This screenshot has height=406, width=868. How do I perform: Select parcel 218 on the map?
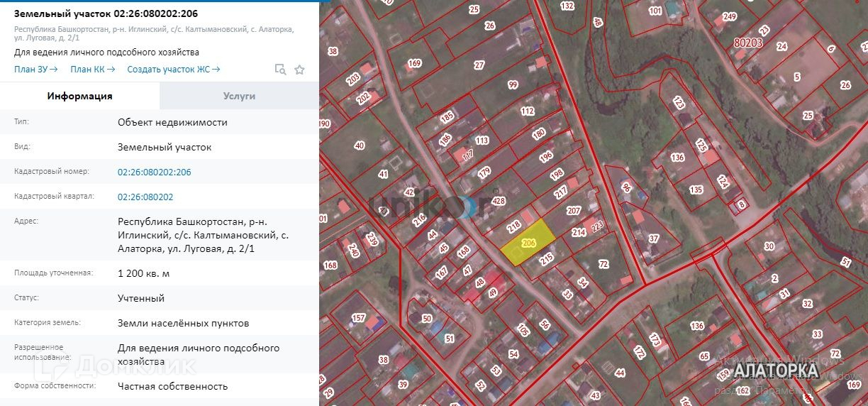[514, 225]
